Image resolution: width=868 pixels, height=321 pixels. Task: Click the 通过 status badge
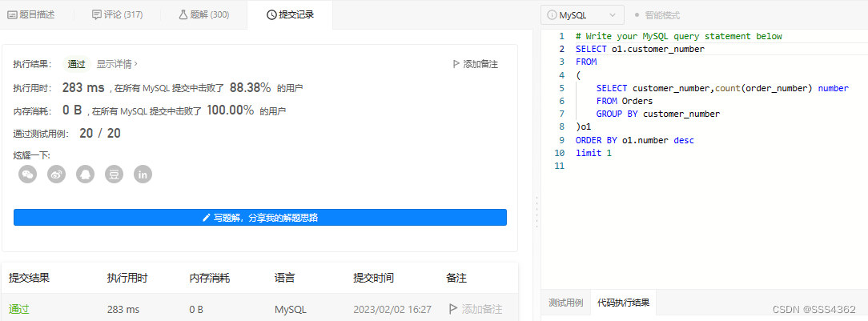click(76, 64)
